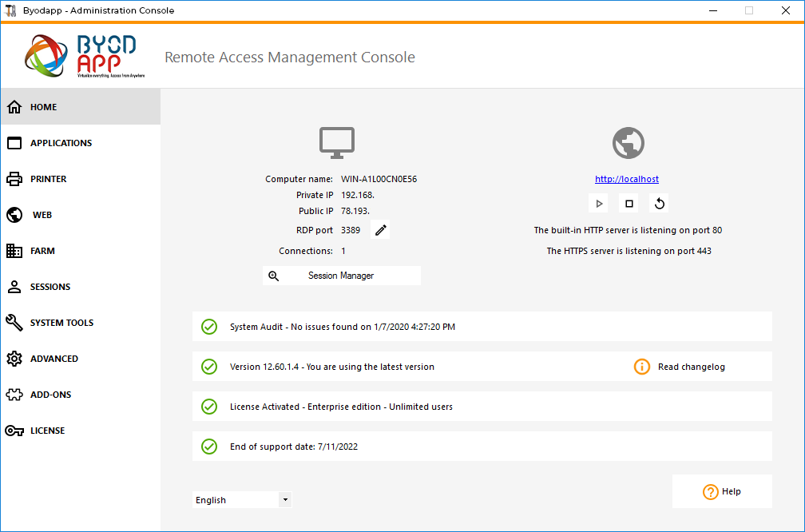This screenshot has height=532, width=805.
Task: Open the Help button
Action: click(x=722, y=491)
